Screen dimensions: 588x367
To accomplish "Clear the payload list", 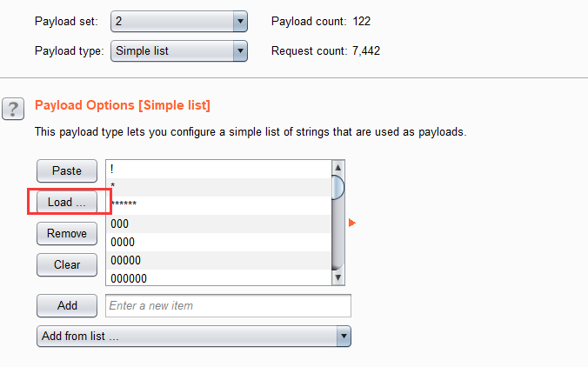I will [67, 264].
